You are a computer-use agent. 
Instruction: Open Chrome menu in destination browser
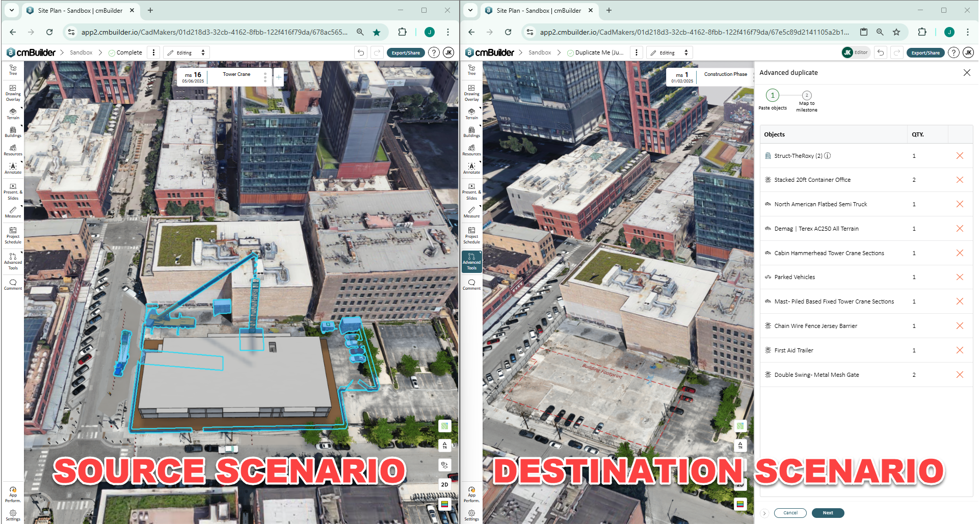tap(967, 32)
